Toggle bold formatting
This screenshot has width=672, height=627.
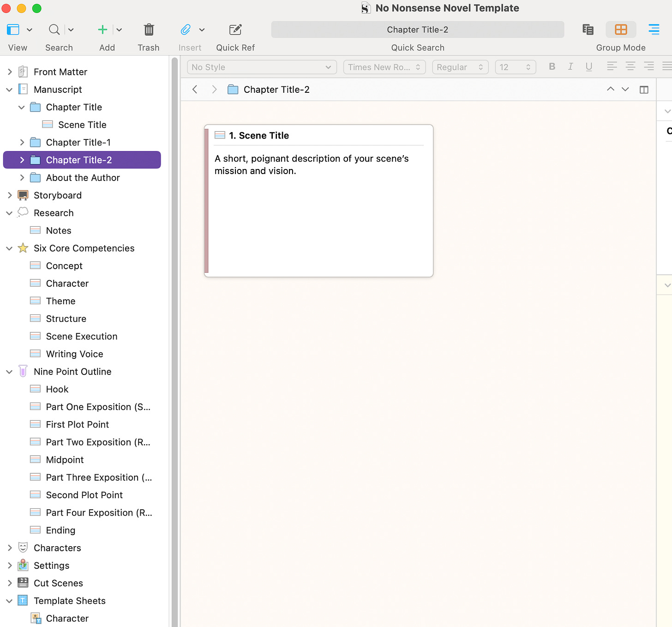[x=552, y=66]
